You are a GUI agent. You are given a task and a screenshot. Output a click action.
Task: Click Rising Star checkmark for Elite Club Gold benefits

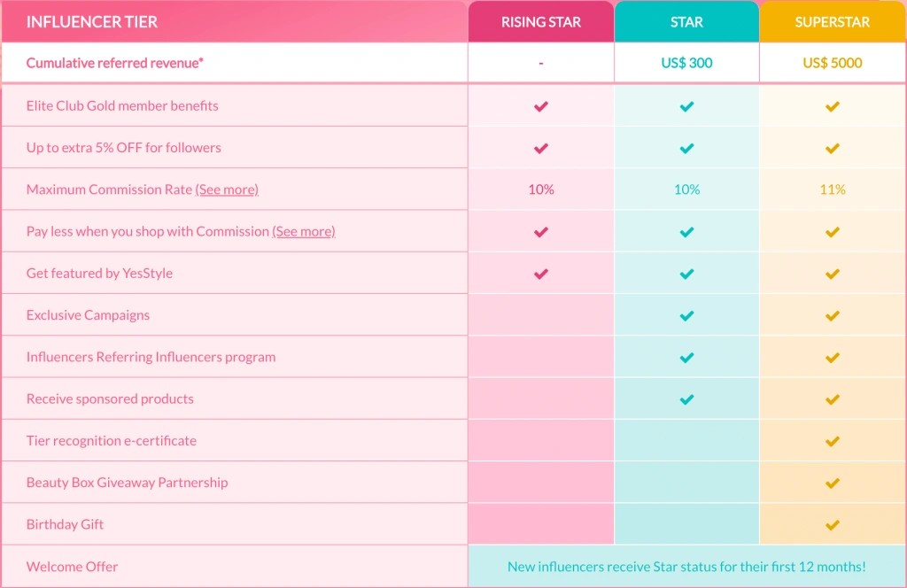[541, 106]
